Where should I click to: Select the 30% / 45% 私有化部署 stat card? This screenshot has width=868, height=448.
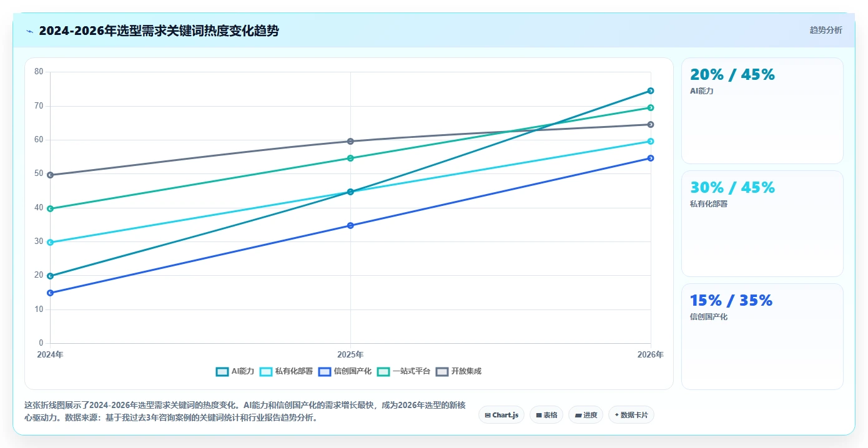pos(762,223)
